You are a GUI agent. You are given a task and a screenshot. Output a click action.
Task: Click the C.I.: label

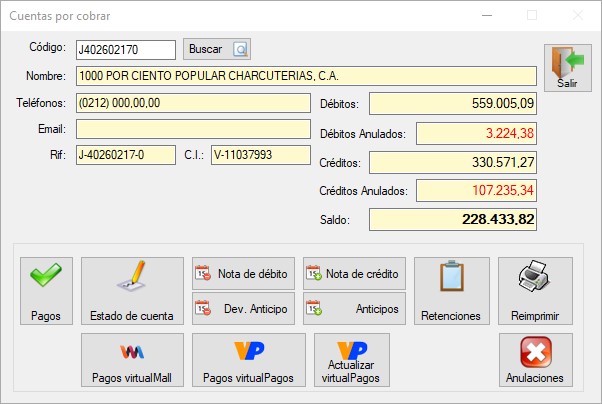194,155
